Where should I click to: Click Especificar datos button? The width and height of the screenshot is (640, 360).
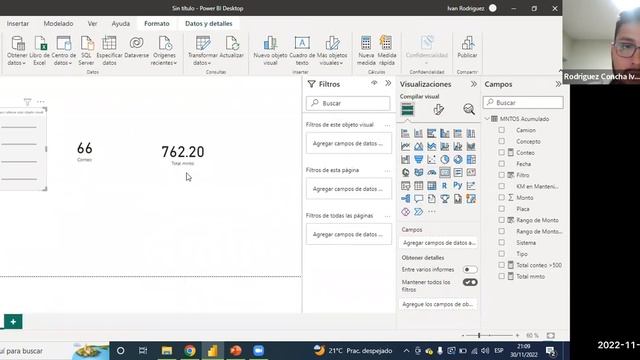[x=109, y=51]
